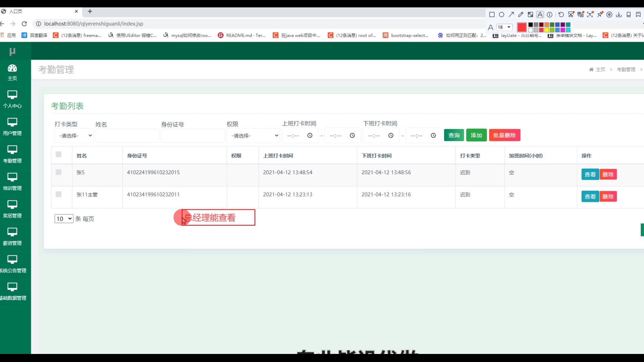Open 考勤管理 in the sidebar
This screenshot has width=644, height=362.
pos(12,155)
